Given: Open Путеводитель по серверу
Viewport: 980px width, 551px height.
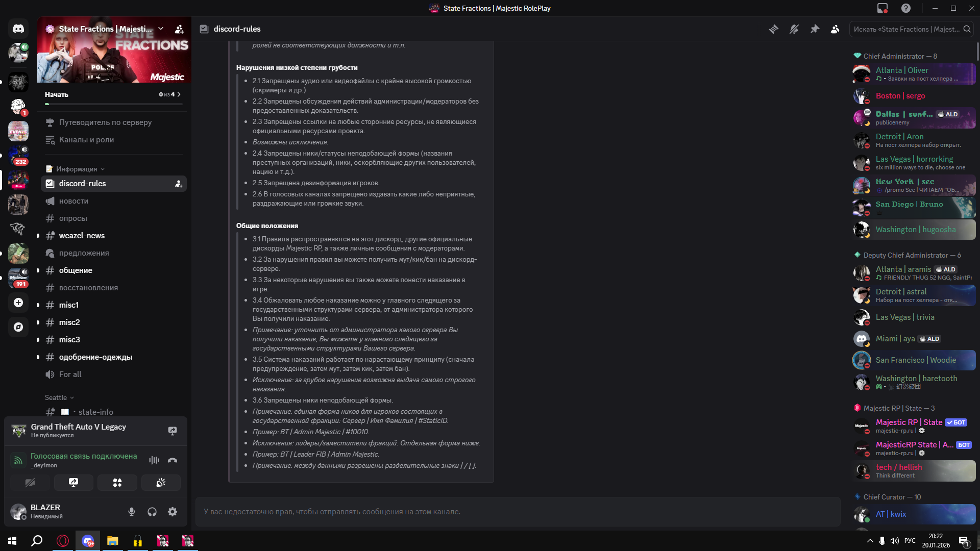Looking at the screenshot, I should (x=113, y=122).
